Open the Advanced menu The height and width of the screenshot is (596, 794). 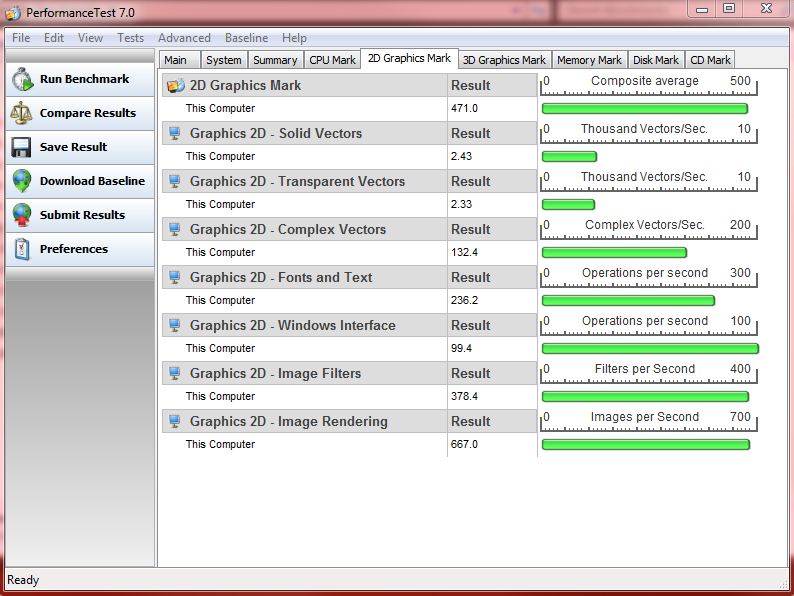184,38
